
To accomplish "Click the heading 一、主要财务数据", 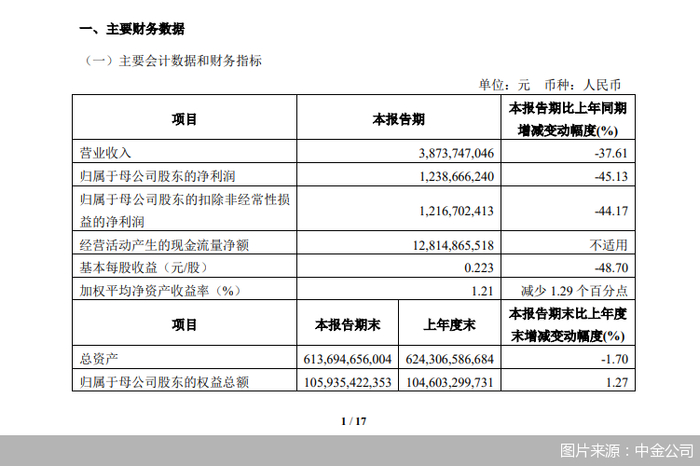I will [132, 29].
